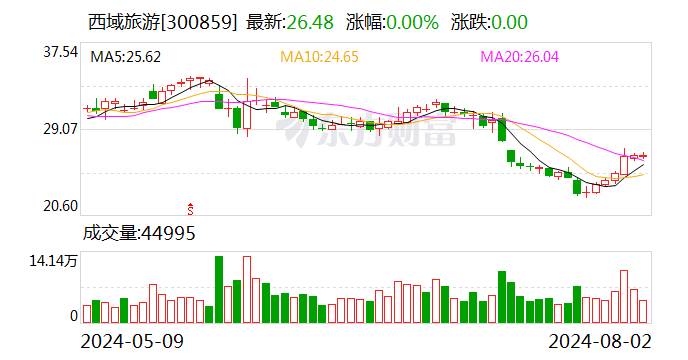Click the stock name 西域旅游[300859]
This screenshot has width=688, height=360.
pos(163,22)
